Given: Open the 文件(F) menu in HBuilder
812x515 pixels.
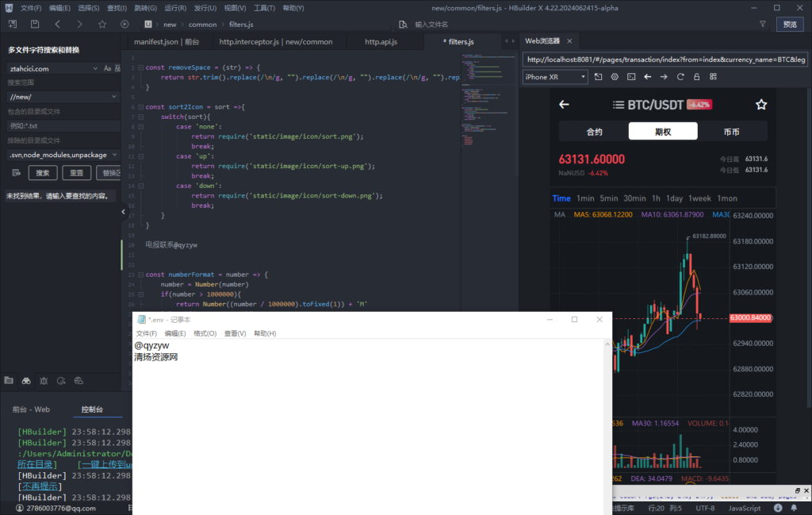Looking at the screenshot, I should pyautogui.click(x=31, y=8).
